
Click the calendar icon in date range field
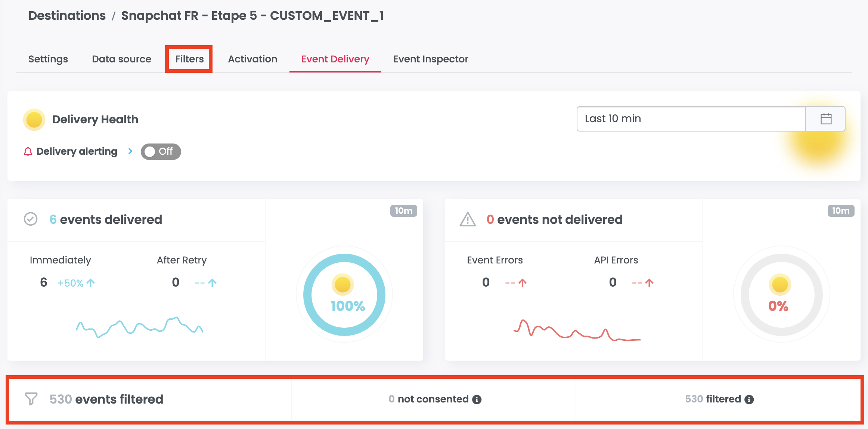click(826, 119)
